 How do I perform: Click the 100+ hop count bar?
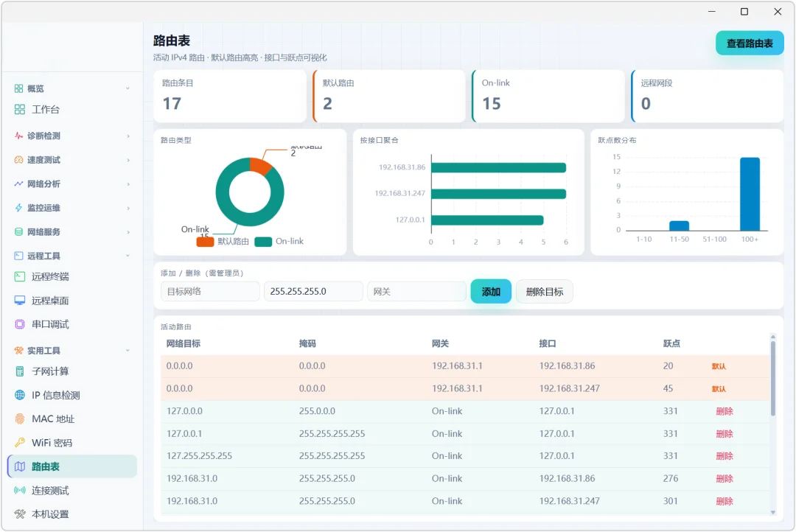[x=750, y=194]
